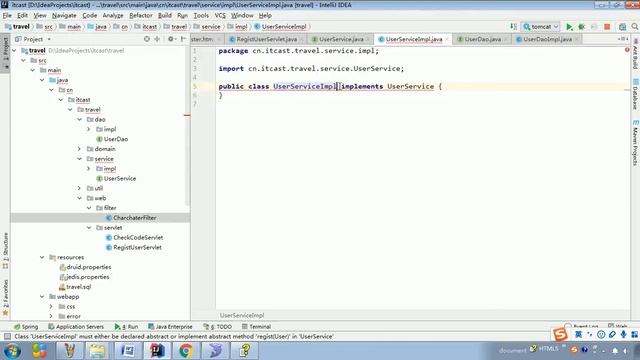Expand the domain package
Image resolution: width=640 pixels, height=360 pixels.
tap(79, 149)
